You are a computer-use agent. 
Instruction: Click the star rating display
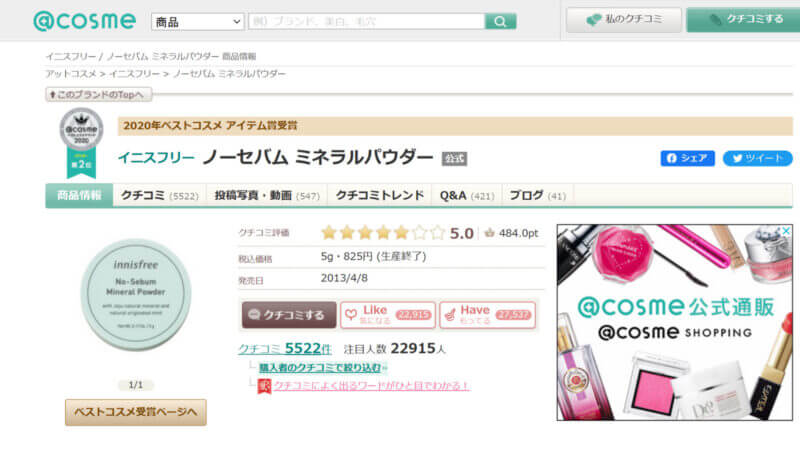tap(383, 233)
